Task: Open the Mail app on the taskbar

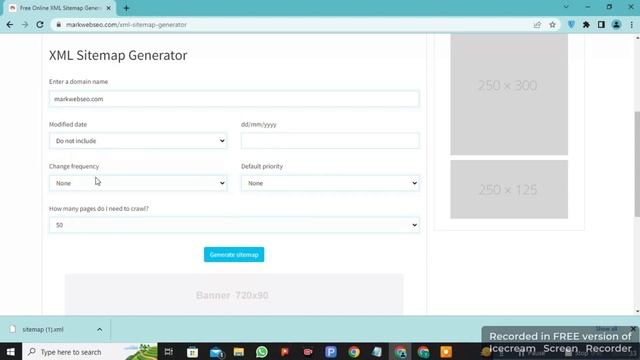Action: click(x=216, y=352)
